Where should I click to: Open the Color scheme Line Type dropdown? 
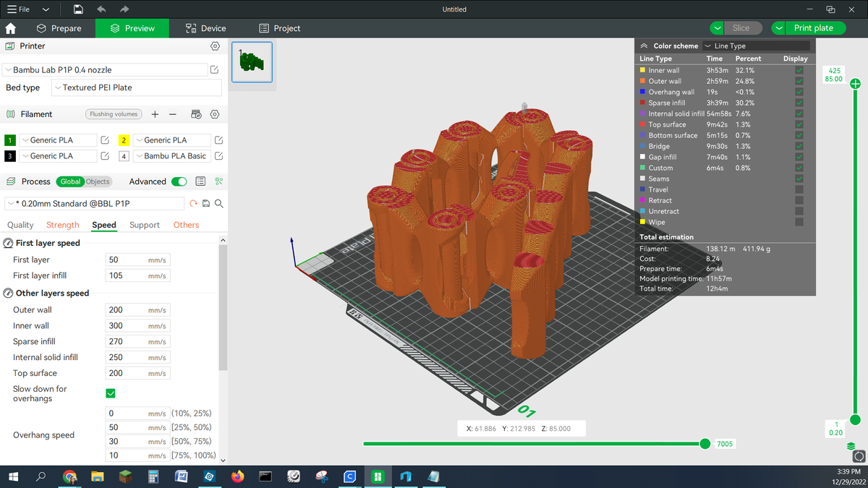(756, 46)
